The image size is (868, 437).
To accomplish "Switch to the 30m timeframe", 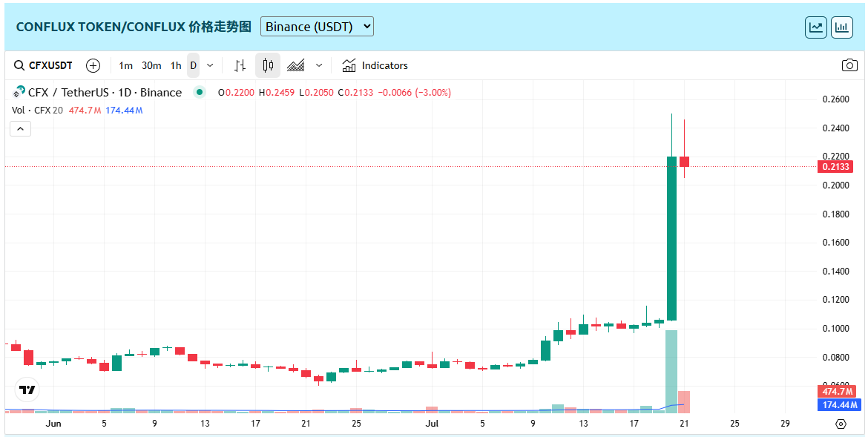I will (x=151, y=65).
